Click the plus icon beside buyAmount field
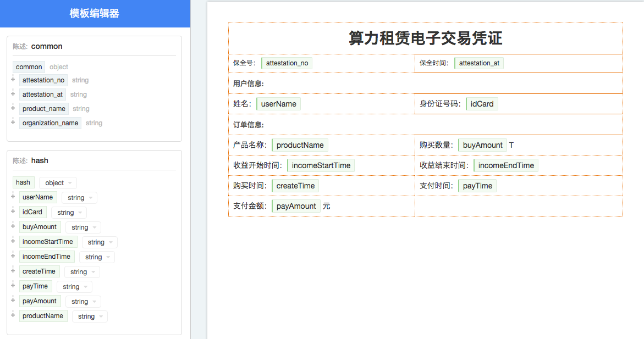This screenshot has width=644, height=339. (13, 226)
